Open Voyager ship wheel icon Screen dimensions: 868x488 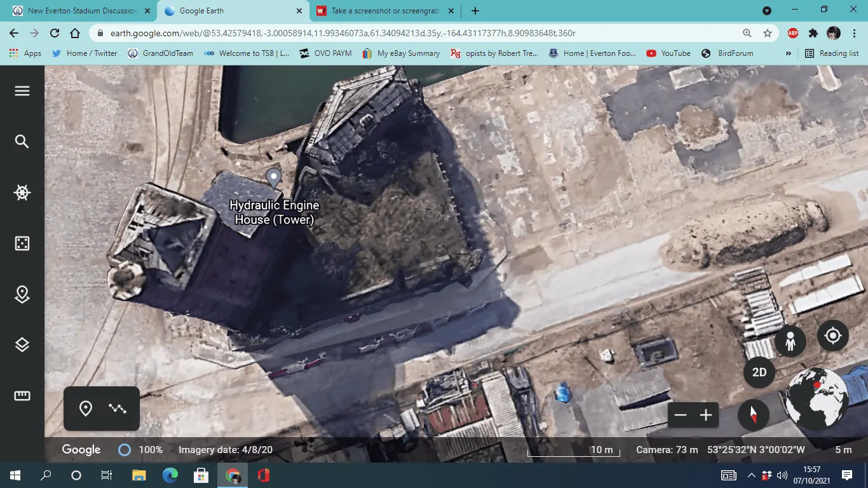pyautogui.click(x=22, y=193)
